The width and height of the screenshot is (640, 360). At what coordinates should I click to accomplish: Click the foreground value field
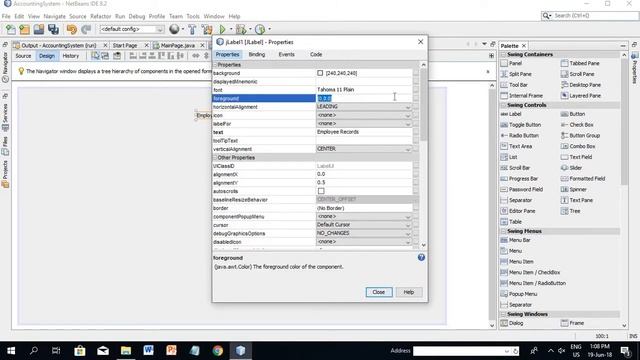click(x=364, y=98)
